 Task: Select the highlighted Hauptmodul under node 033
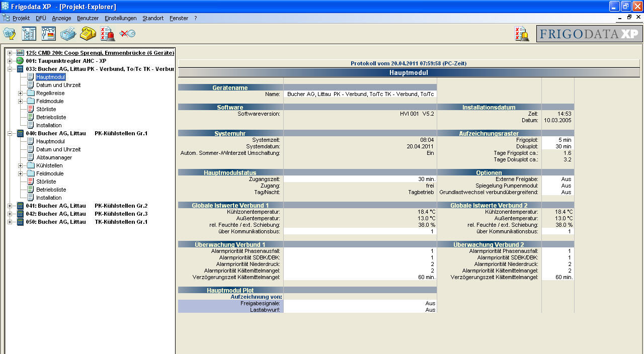50,77
